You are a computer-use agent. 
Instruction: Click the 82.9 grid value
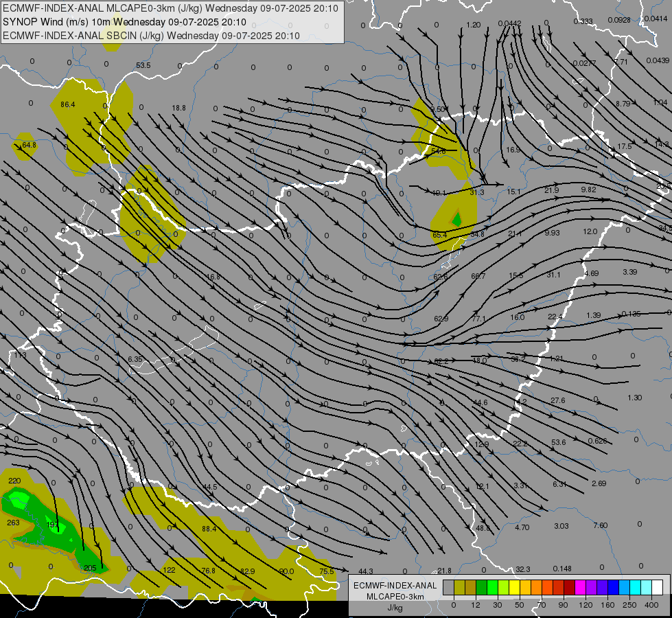point(248,571)
